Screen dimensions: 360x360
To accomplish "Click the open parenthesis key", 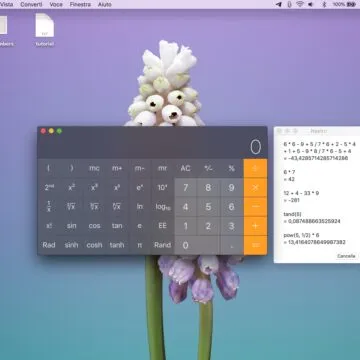I will [x=49, y=168].
